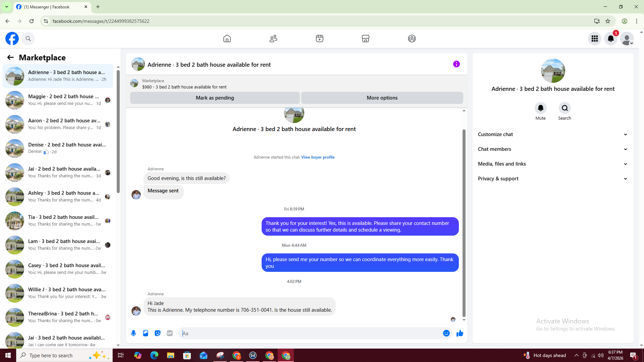The image size is (644, 362).
Task: Open the Facebook apps grid menu
Action: click(x=595, y=39)
